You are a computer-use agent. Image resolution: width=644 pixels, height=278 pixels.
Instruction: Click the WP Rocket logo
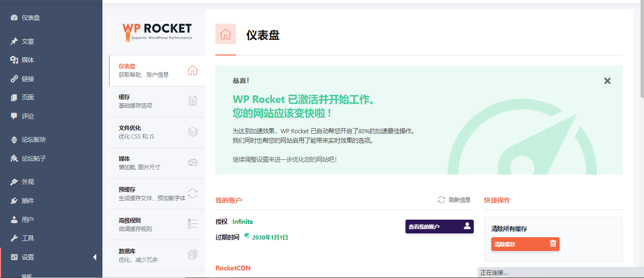(157, 32)
